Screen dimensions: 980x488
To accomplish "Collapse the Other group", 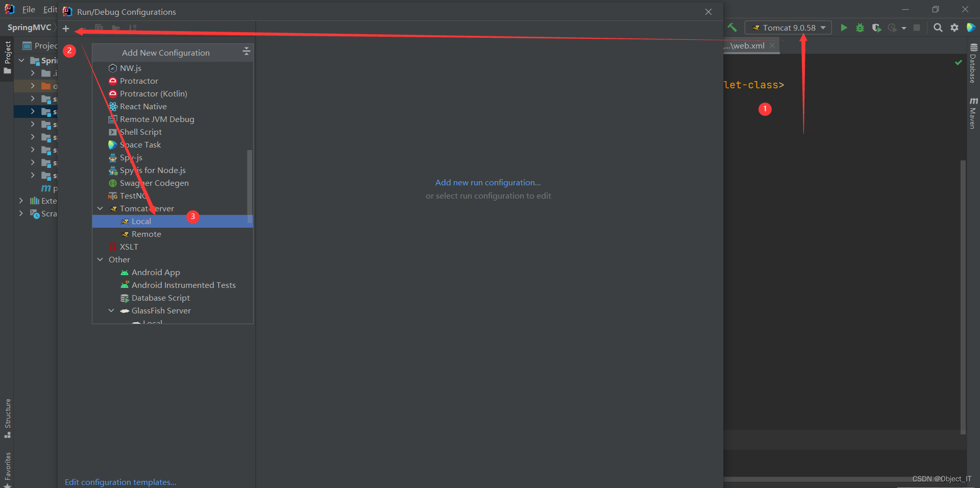I will pyautogui.click(x=100, y=259).
